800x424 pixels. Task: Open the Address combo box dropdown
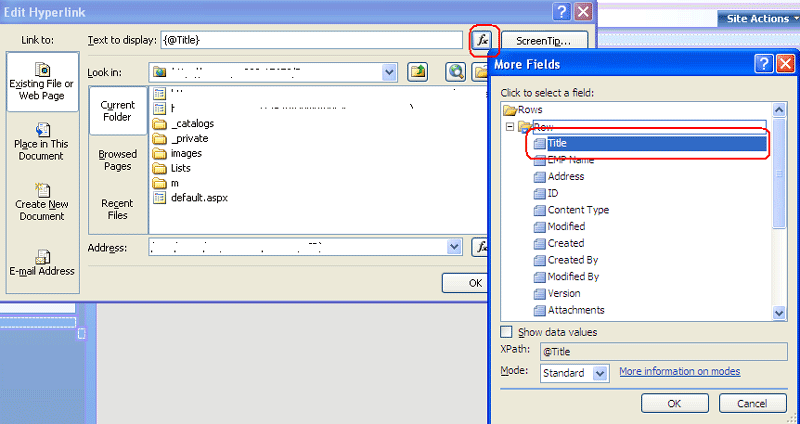(x=454, y=247)
